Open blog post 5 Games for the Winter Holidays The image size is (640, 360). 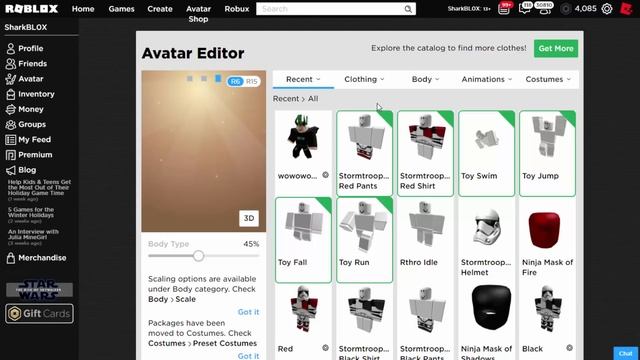31,212
